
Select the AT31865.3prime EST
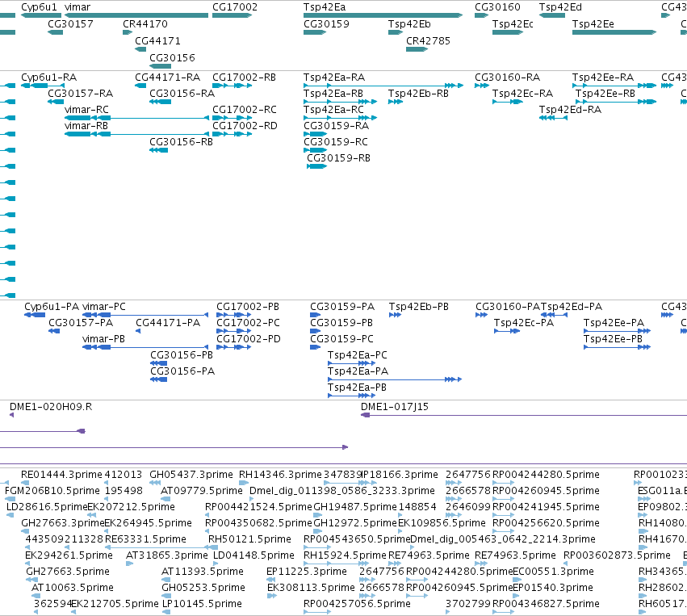[130, 564]
